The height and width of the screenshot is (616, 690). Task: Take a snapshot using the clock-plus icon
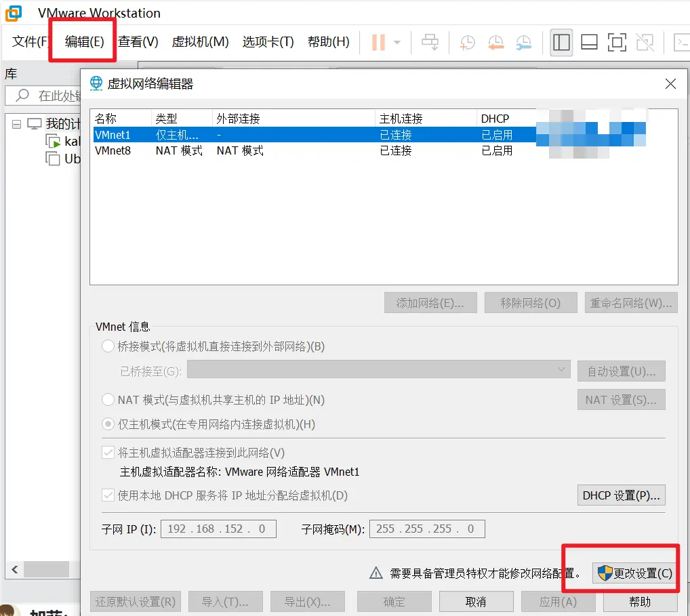[468, 42]
